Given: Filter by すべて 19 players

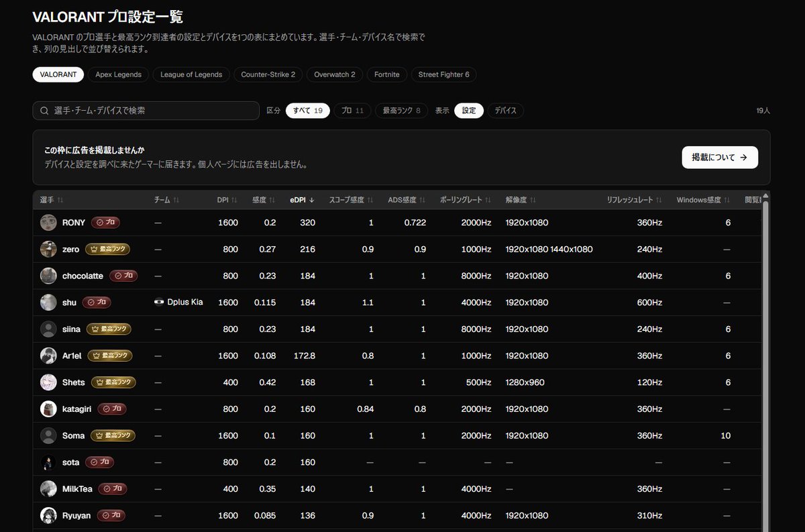Looking at the screenshot, I should coord(308,111).
